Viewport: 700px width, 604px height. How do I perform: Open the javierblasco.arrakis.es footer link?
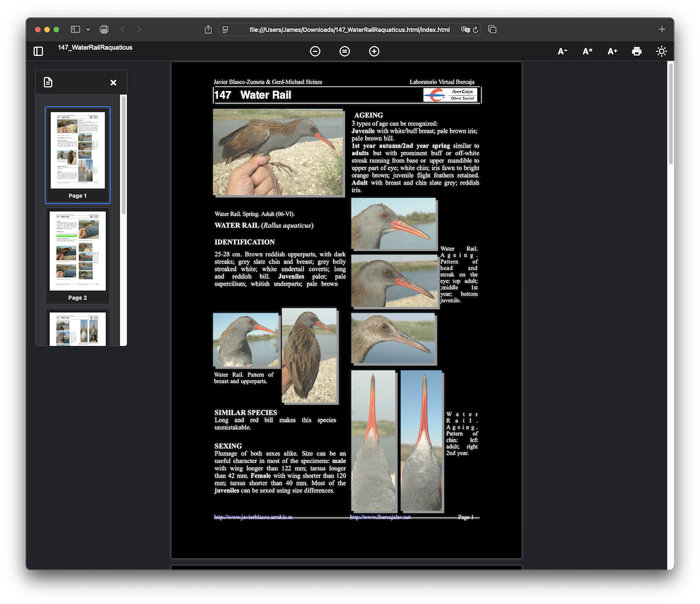[x=253, y=517]
